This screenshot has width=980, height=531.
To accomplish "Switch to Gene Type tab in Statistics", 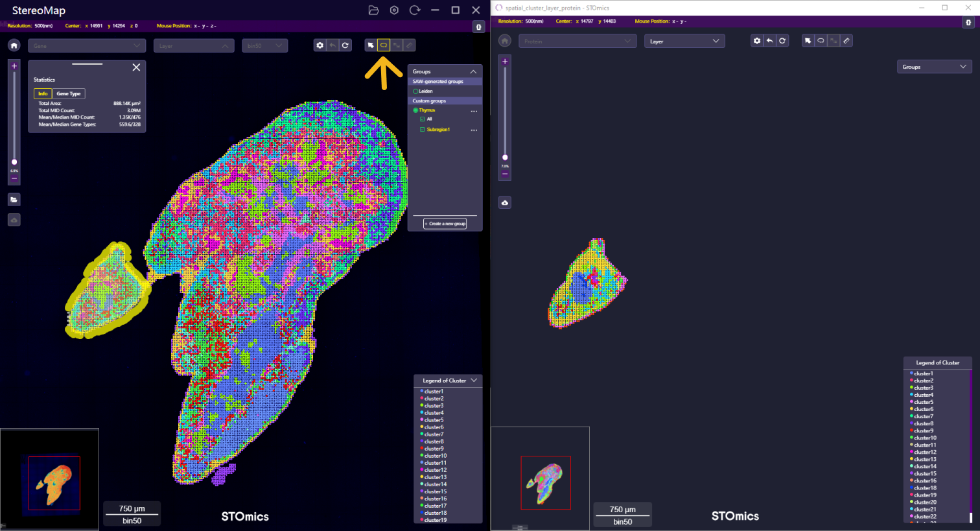I will (x=69, y=94).
